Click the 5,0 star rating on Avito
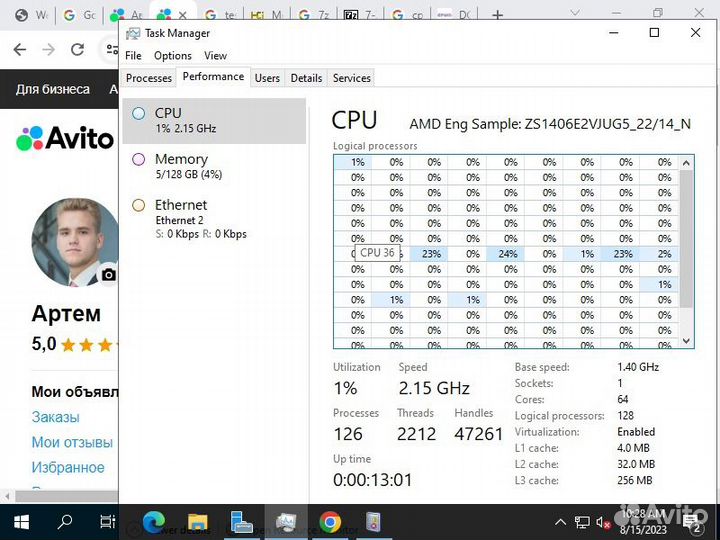 [x=75, y=344]
